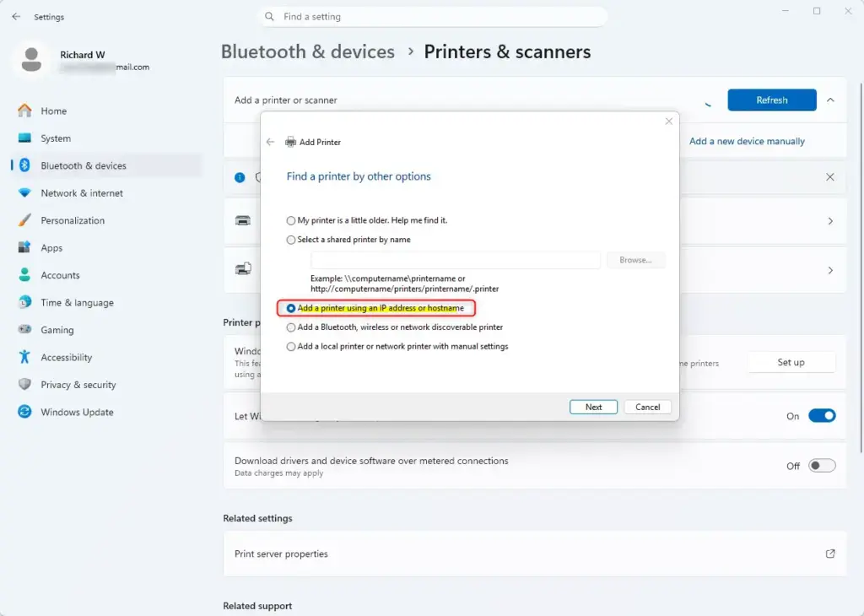Open Windows Update settings
Viewport: 864px width, 616px height.
(77, 412)
